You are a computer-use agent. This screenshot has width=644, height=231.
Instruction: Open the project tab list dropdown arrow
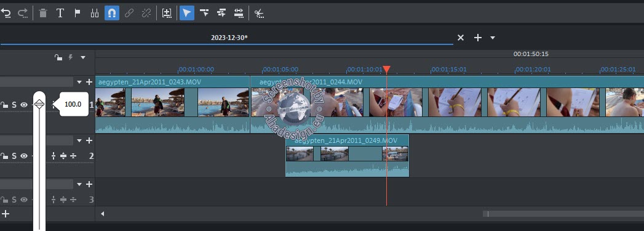click(x=493, y=38)
